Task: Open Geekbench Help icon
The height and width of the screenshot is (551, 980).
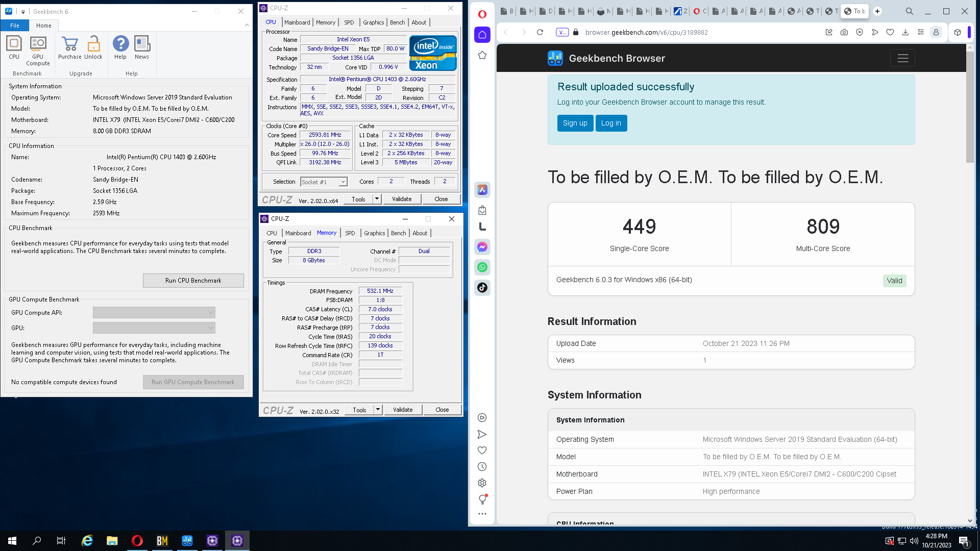Action: click(120, 48)
